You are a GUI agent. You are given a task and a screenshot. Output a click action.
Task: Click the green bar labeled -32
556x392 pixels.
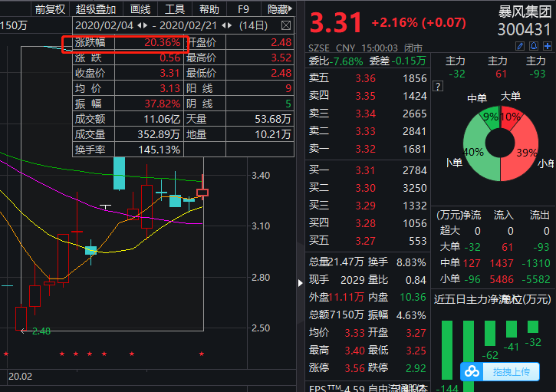[533, 326]
